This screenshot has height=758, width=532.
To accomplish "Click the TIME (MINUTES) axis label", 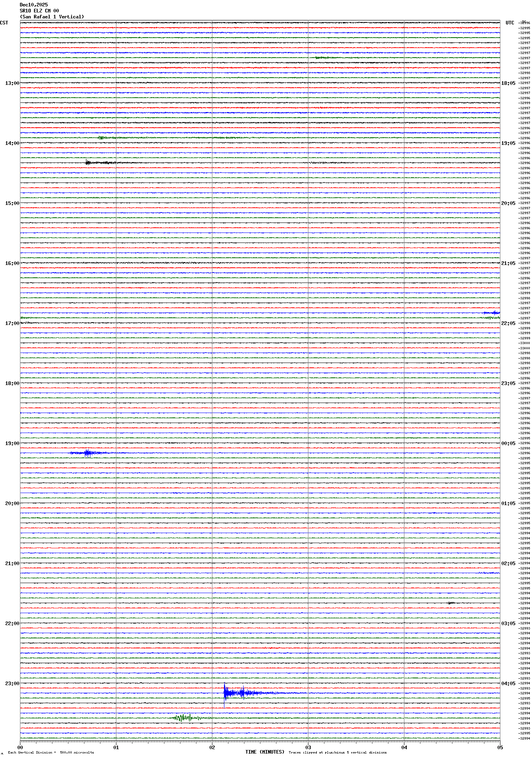I will coord(264,752).
